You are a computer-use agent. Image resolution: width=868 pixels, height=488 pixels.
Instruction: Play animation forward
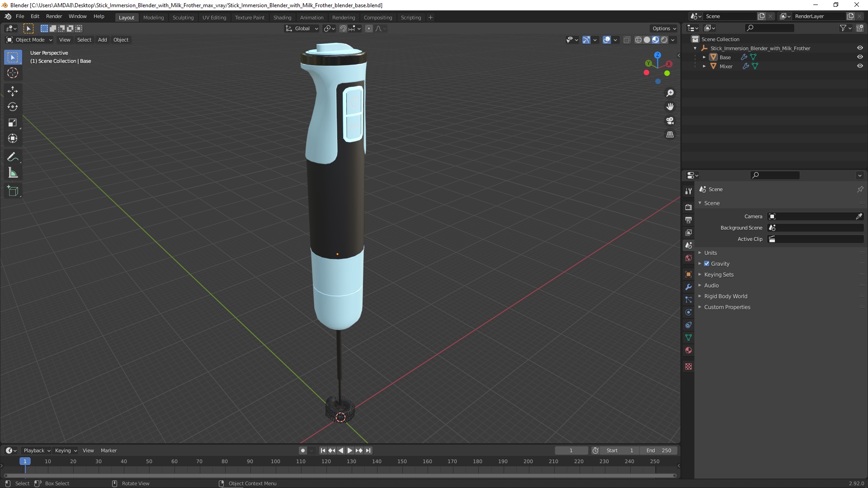(350, 450)
